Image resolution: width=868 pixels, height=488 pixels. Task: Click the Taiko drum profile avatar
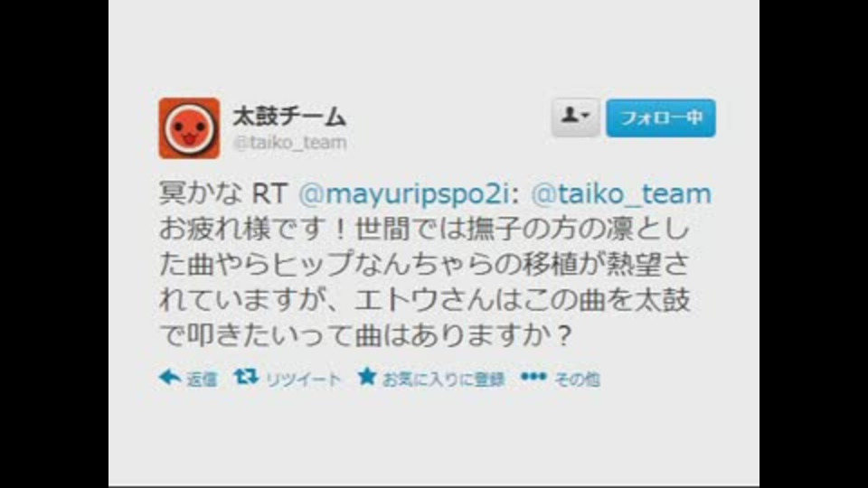tap(189, 128)
